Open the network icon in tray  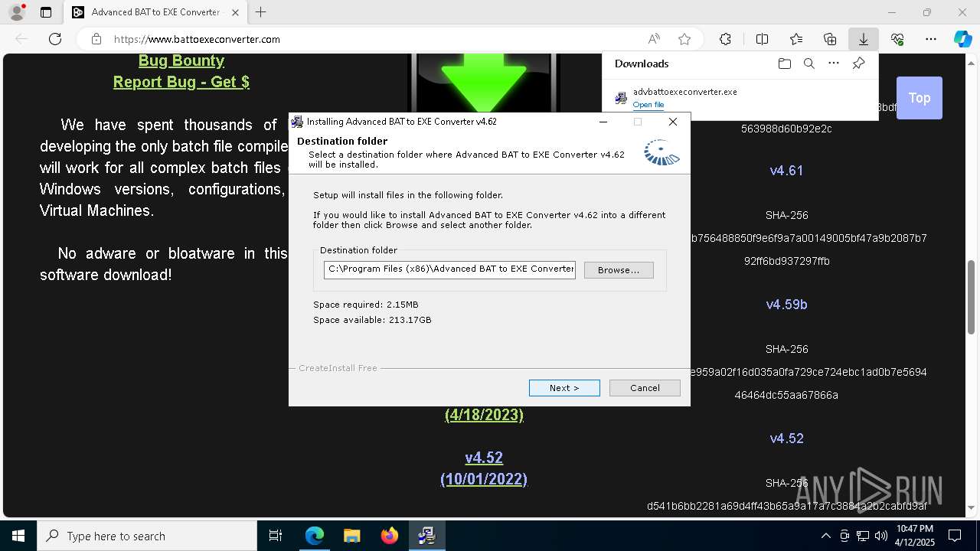click(x=862, y=536)
